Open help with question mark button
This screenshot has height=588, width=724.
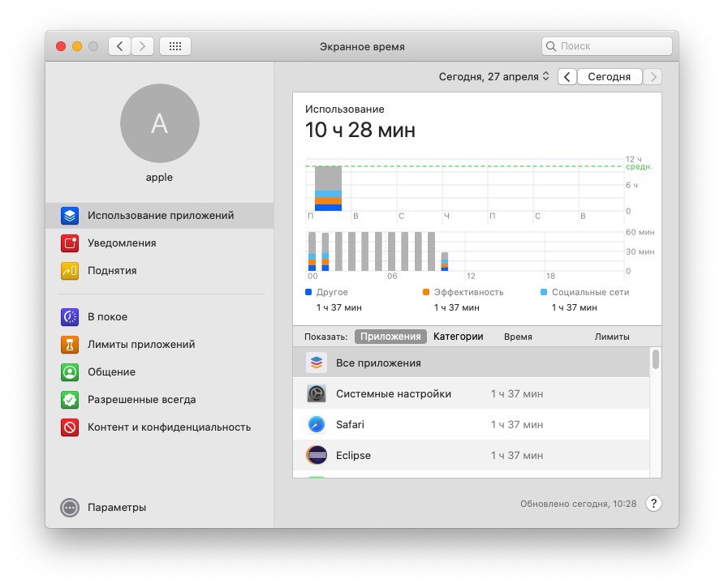pyautogui.click(x=653, y=504)
